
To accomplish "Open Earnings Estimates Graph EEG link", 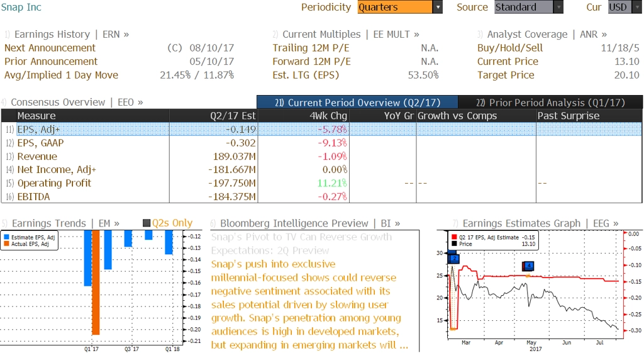I will click(540, 223).
